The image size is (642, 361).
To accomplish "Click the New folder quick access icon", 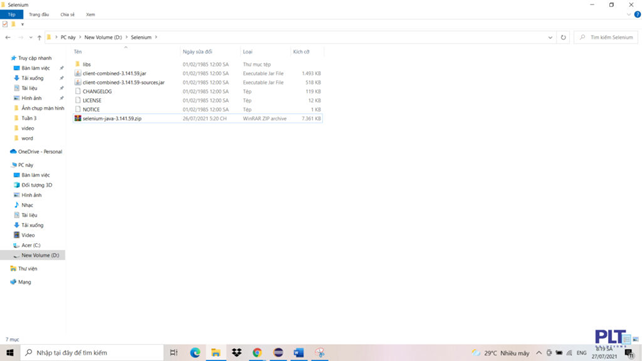I will pos(14,24).
